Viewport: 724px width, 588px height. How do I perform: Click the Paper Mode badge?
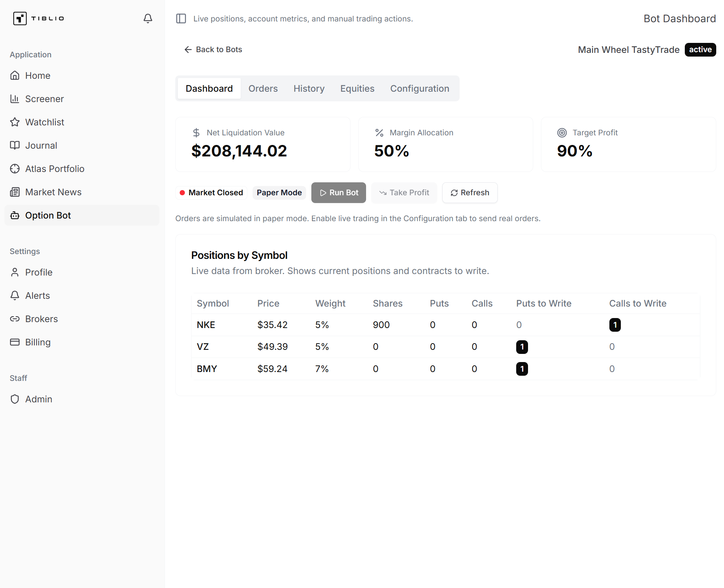click(x=279, y=193)
